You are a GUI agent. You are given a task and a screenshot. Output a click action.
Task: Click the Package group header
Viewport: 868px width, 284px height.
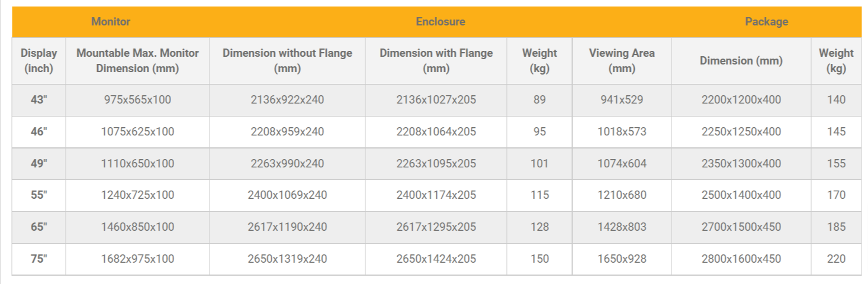point(766,22)
